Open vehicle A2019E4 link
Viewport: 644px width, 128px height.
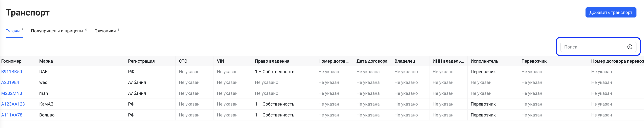(x=10, y=82)
